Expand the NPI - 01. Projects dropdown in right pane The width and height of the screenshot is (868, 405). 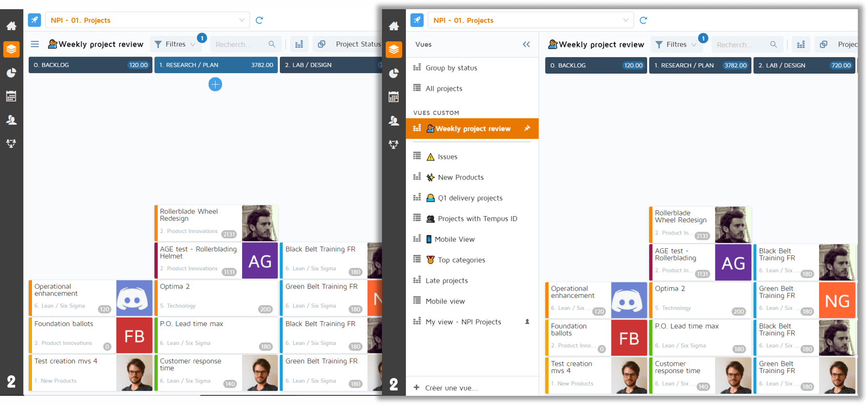tap(625, 20)
